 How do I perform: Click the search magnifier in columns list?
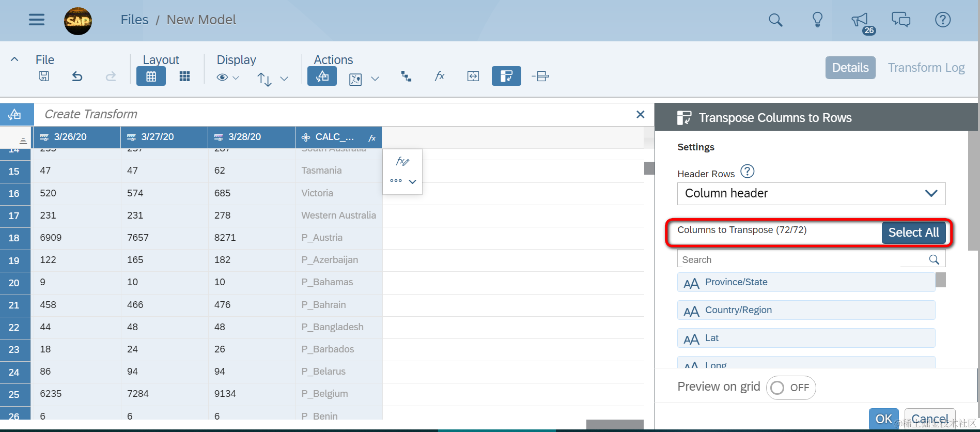934,259
